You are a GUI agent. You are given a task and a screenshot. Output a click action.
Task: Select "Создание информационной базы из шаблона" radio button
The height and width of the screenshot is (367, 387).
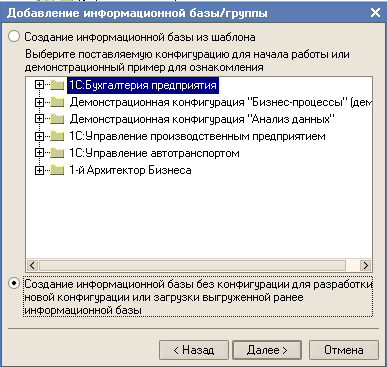14,36
